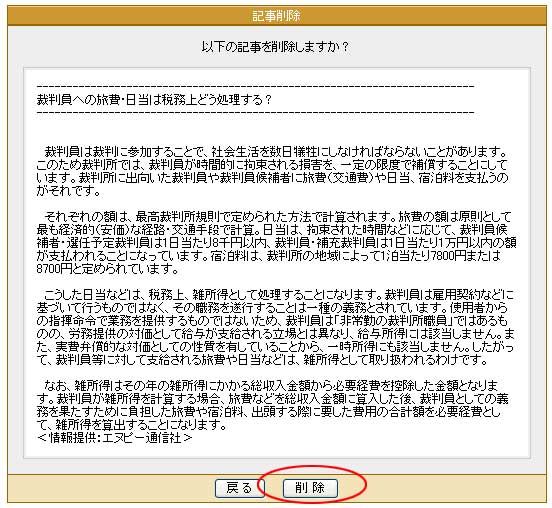The image size is (552, 508).
Task: Click the line starting て、裁判員等に対して支給される
Action: click(x=262, y=360)
